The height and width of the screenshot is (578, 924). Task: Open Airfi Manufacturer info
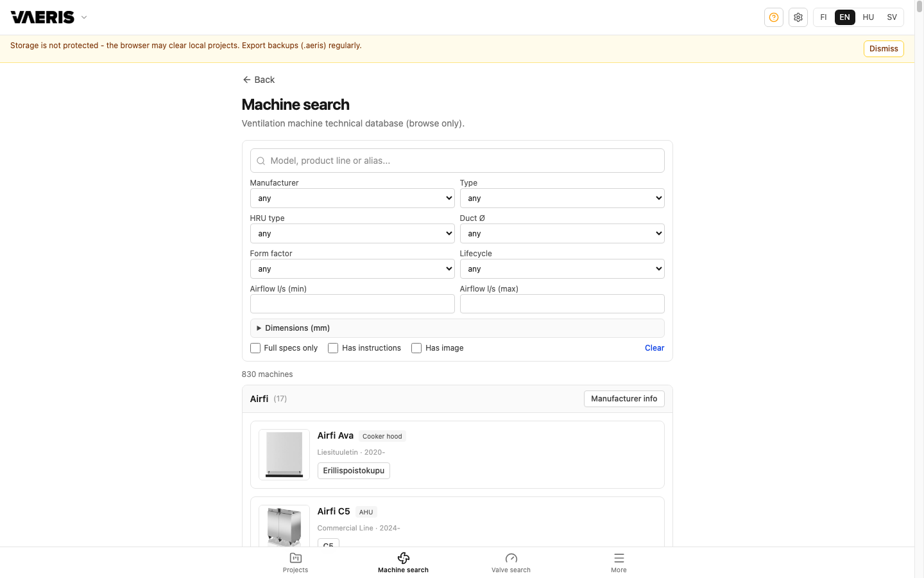tap(624, 399)
